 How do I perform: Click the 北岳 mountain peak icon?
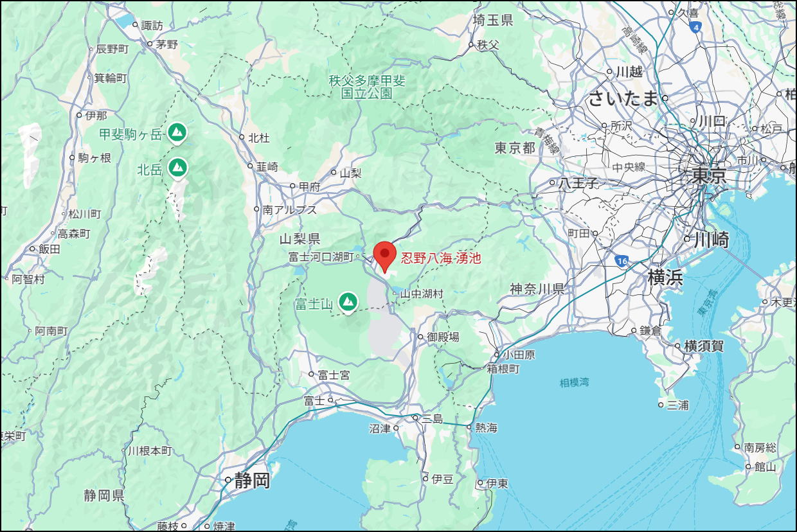pyautogui.click(x=177, y=167)
